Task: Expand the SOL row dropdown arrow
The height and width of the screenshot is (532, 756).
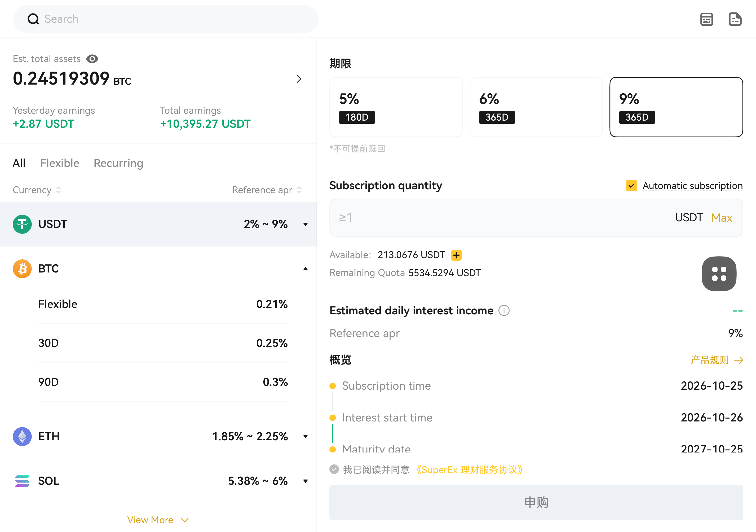Action: (306, 481)
